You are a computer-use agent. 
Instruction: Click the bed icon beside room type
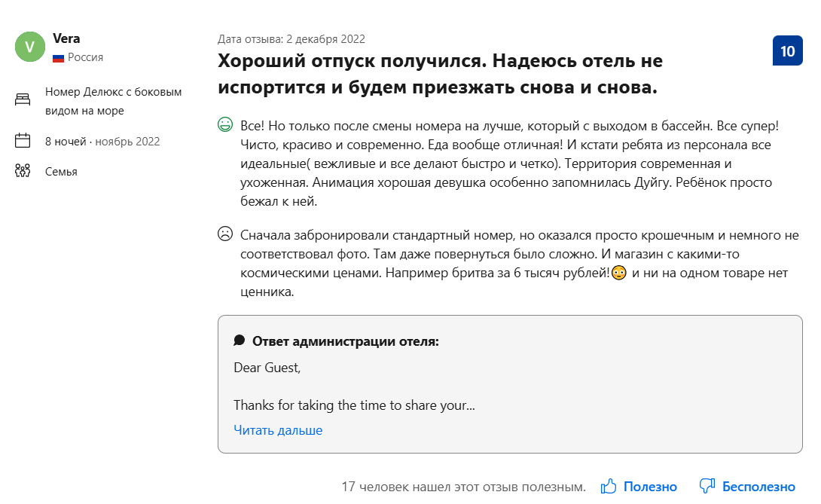23,99
